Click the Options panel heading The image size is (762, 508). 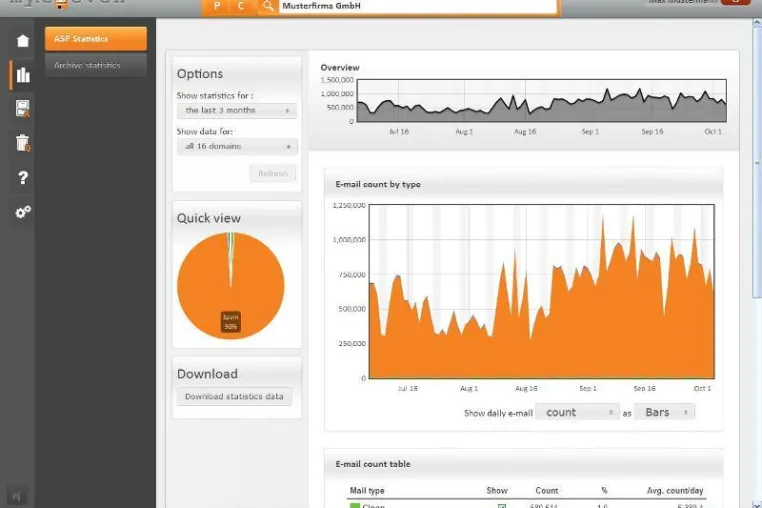coord(200,74)
